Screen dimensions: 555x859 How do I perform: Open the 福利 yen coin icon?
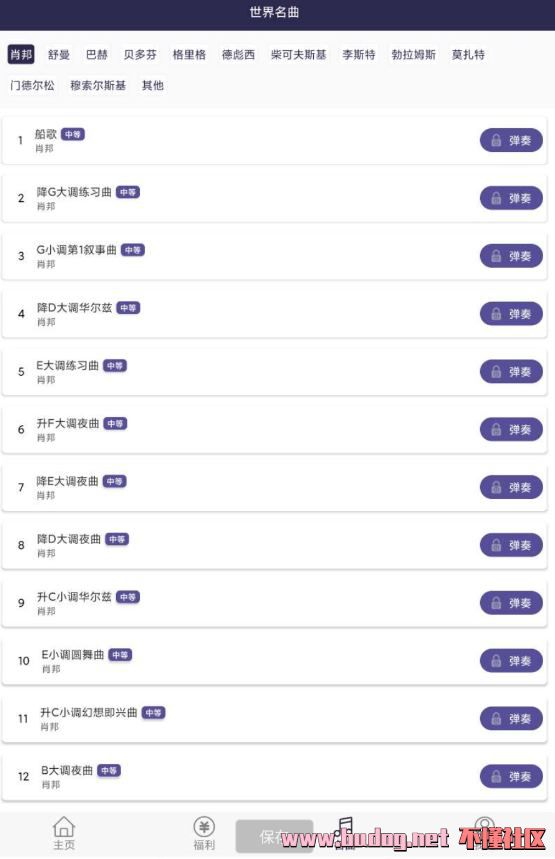point(204,826)
